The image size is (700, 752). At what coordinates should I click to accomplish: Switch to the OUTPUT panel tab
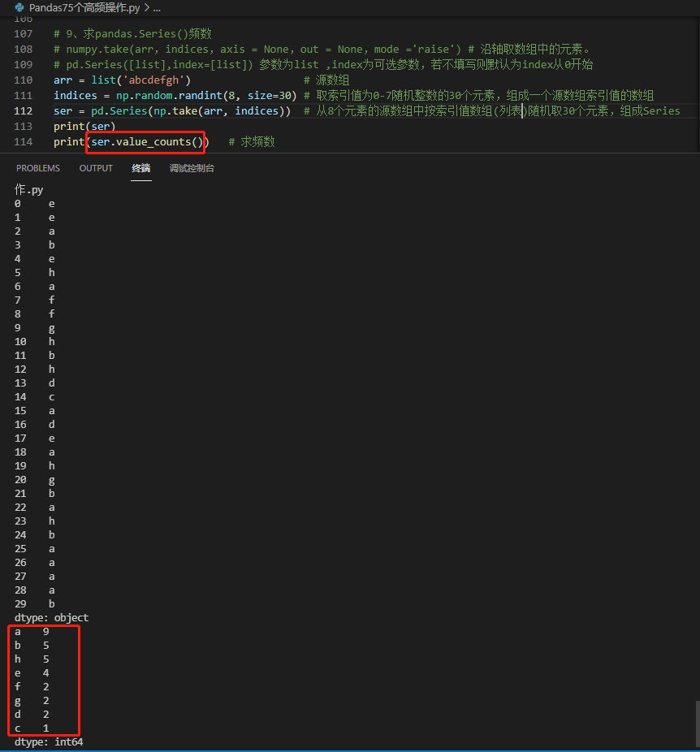tap(96, 168)
